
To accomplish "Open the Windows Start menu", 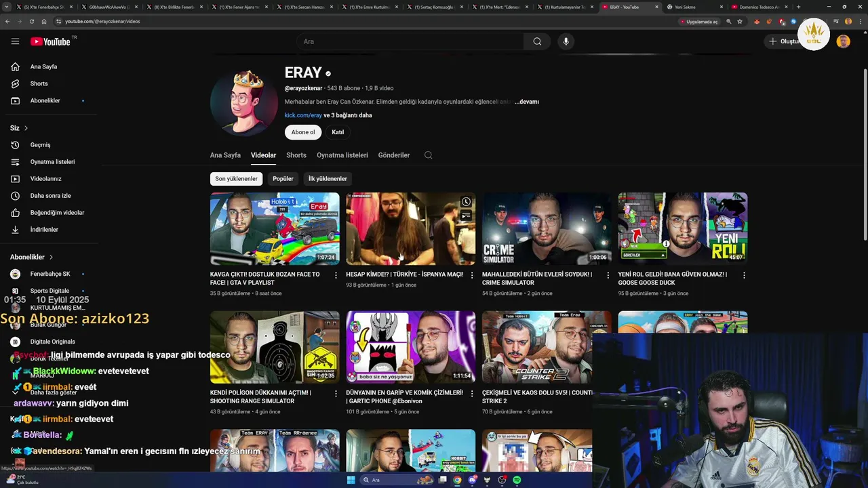I will (351, 480).
